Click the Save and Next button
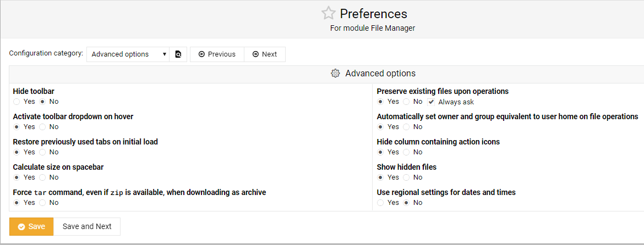This screenshot has width=644, height=245. pyautogui.click(x=86, y=226)
